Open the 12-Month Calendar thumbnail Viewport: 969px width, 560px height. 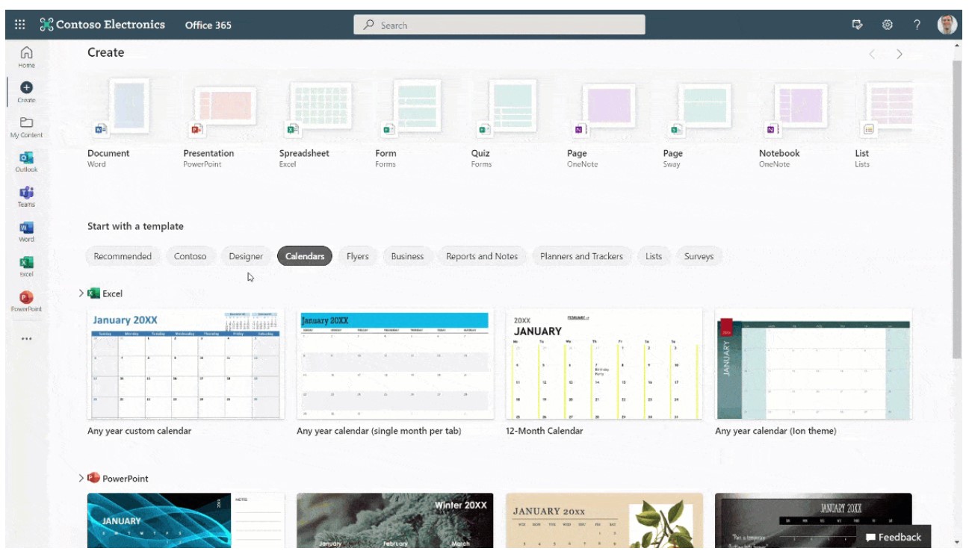tap(604, 364)
